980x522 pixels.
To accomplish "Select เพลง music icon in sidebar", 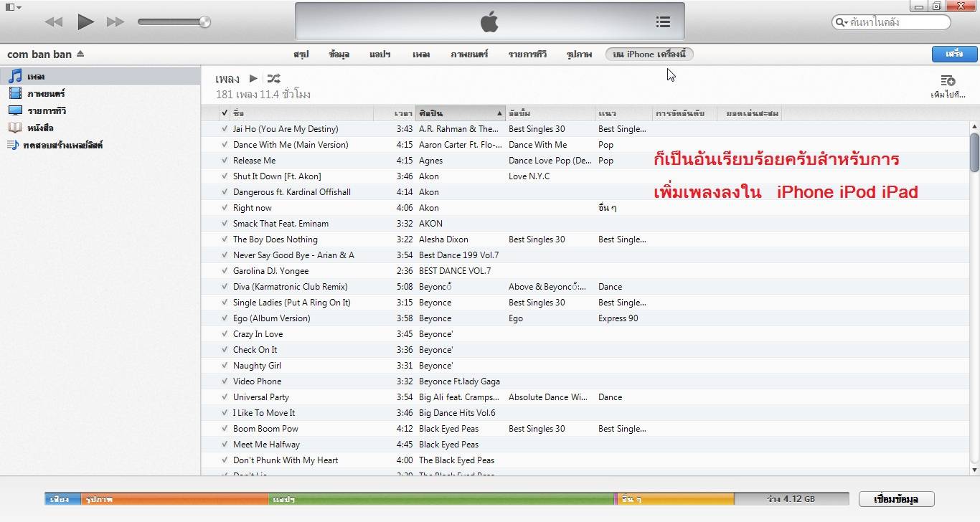I will pyautogui.click(x=15, y=76).
